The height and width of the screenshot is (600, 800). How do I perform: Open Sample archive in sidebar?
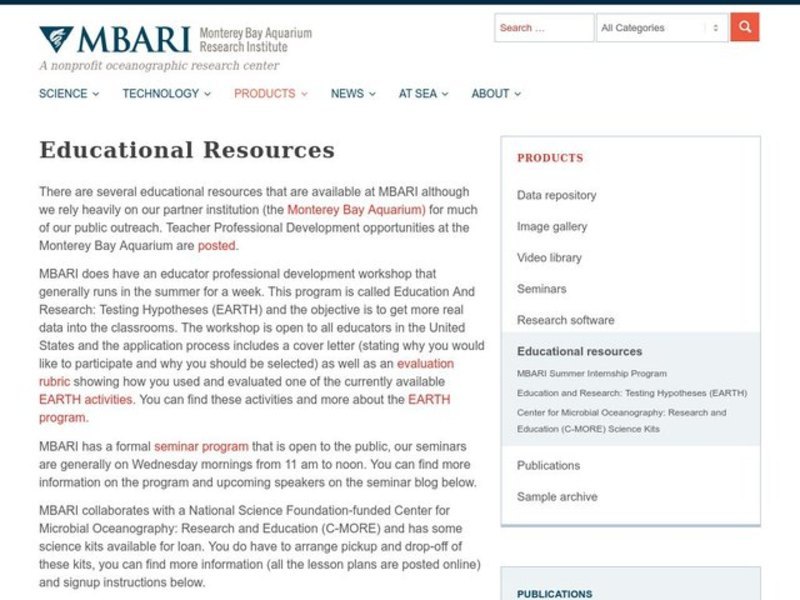[x=557, y=497]
